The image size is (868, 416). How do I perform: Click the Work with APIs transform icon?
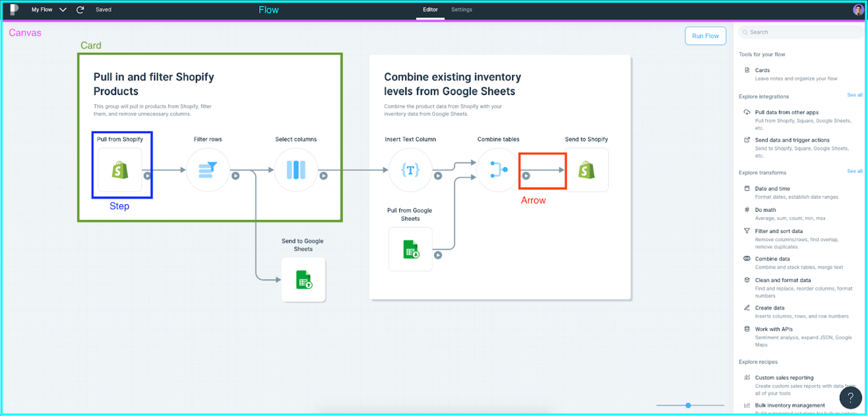pyautogui.click(x=746, y=329)
